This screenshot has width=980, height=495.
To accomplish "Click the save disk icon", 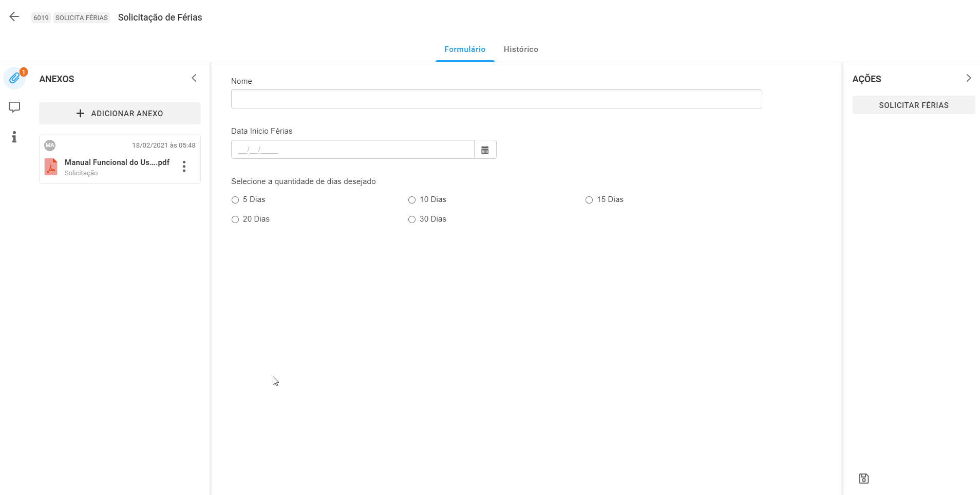I will [x=864, y=479].
